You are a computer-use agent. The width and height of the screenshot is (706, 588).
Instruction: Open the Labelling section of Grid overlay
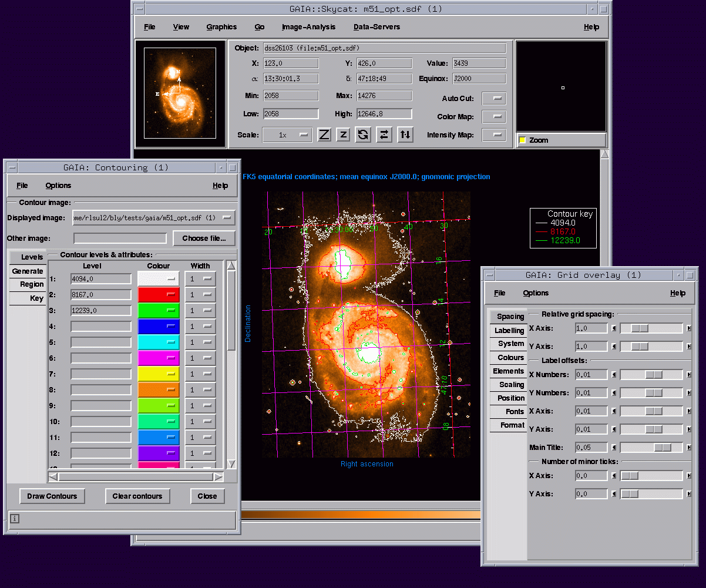click(507, 330)
